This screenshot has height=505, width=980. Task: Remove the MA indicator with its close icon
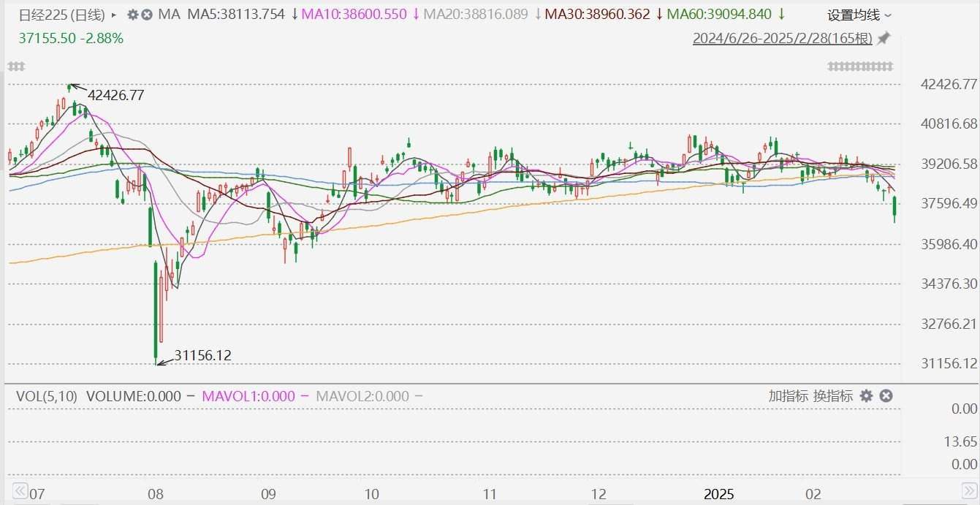tap(147, 15)
